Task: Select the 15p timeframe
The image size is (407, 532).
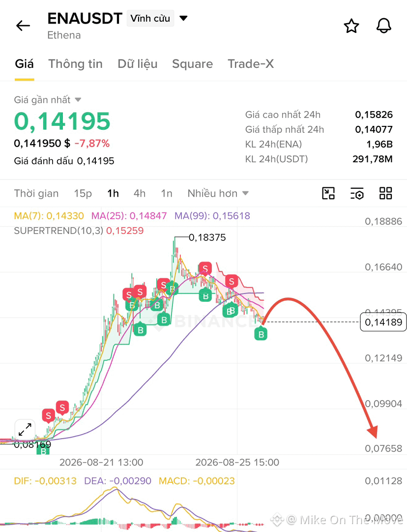Action: click(83, 193)
